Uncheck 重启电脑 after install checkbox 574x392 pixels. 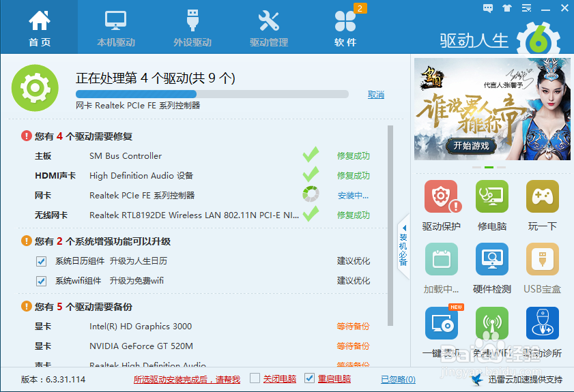point(309,378)
